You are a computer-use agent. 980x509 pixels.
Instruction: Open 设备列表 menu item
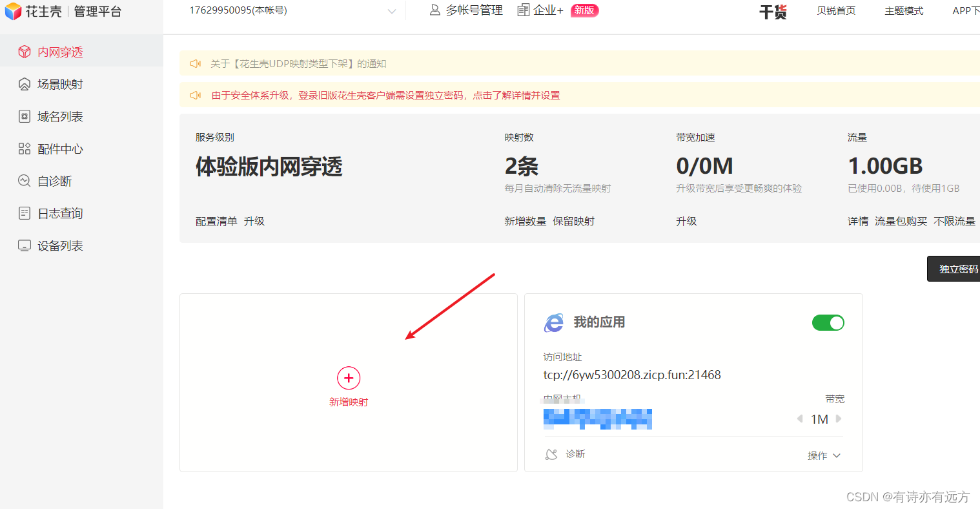pos(81,245)
